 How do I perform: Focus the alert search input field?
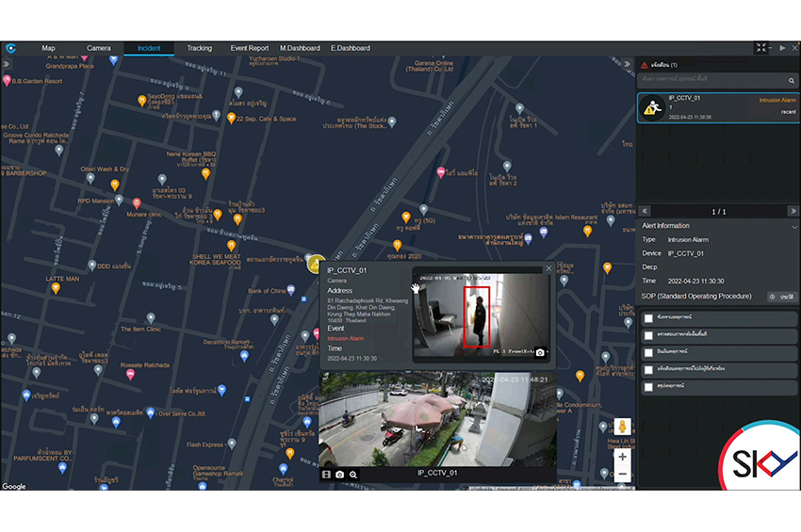click(x=712, y=80)
